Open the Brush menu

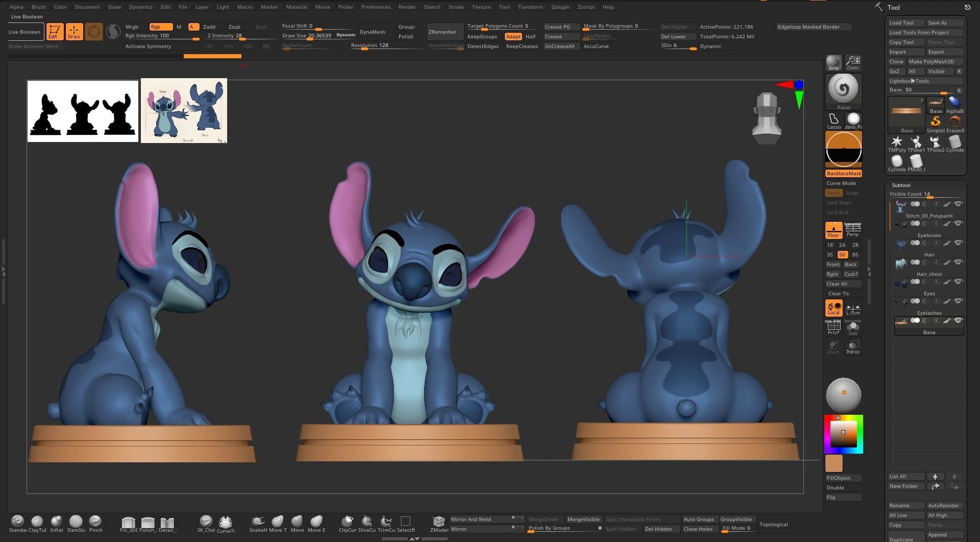39,7
